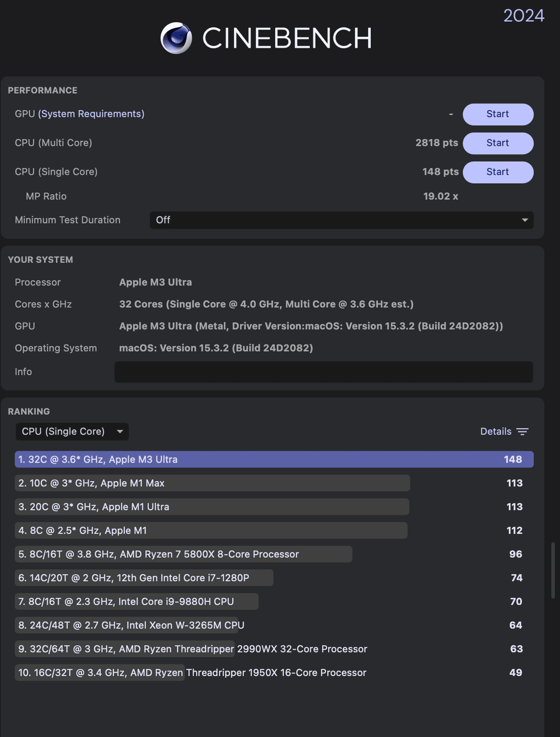Click the RANKING section heading
560x737 pixels.
pos(29,411)
